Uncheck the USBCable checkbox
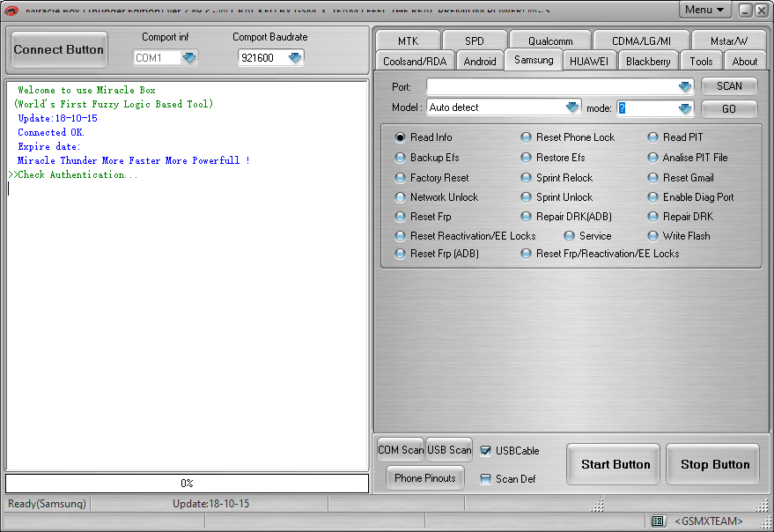 487,450
